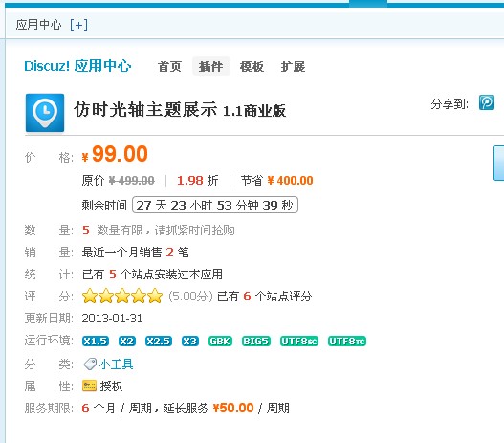The height and width of the screenshot is (443, 504).
Task: Click the Discuz! 应用中心 logo link
Action: point(77,66)
